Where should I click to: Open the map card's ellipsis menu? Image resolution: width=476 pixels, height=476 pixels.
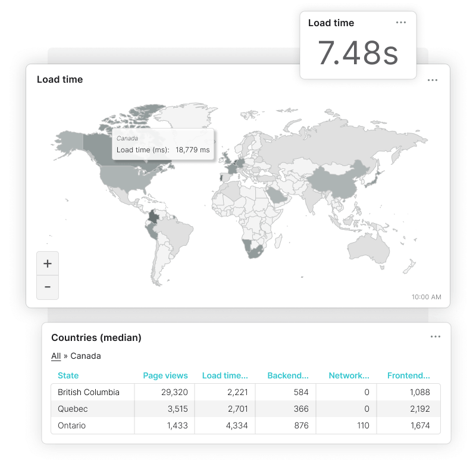[x=433, y=80]
